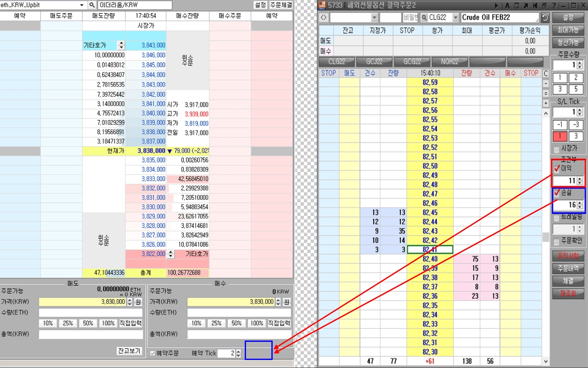Uncheck the 예약주문 checkbox
Viewport: 588px width, 368px height.
pyautogui.click(x=153, y=353)
